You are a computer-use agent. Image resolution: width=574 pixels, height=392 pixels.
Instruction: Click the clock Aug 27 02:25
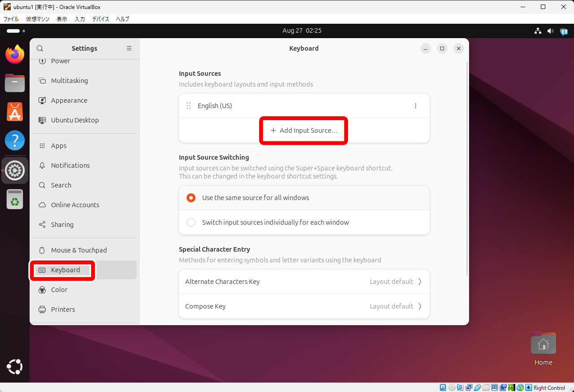[x=302, y=30]
